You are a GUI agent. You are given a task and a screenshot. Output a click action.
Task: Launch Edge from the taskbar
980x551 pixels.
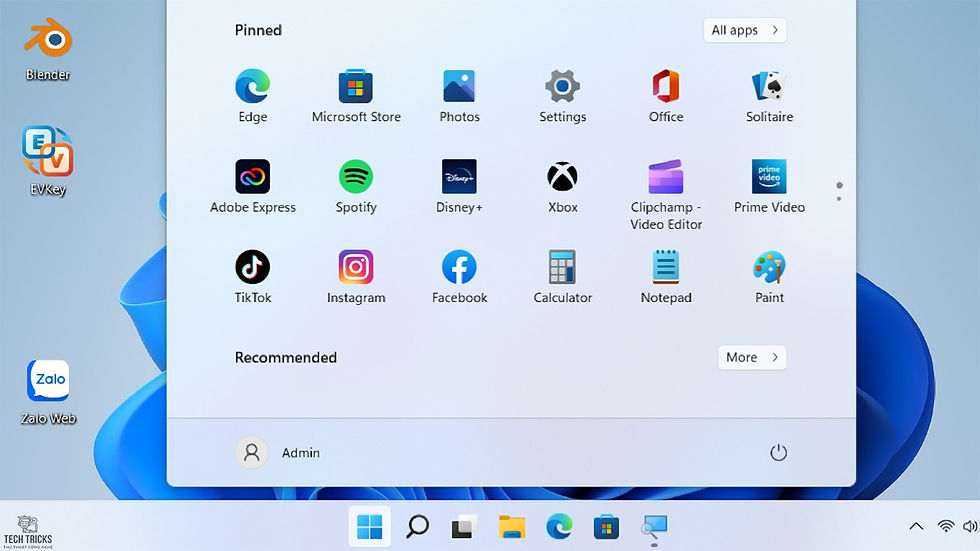pyautogui.click(x=559, y=527)
